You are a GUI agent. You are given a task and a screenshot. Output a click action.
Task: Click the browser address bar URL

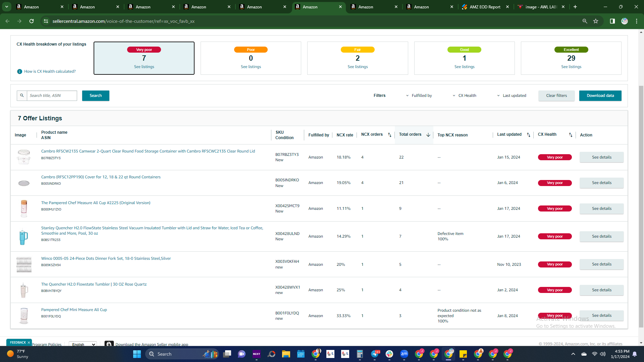point(123,21)
